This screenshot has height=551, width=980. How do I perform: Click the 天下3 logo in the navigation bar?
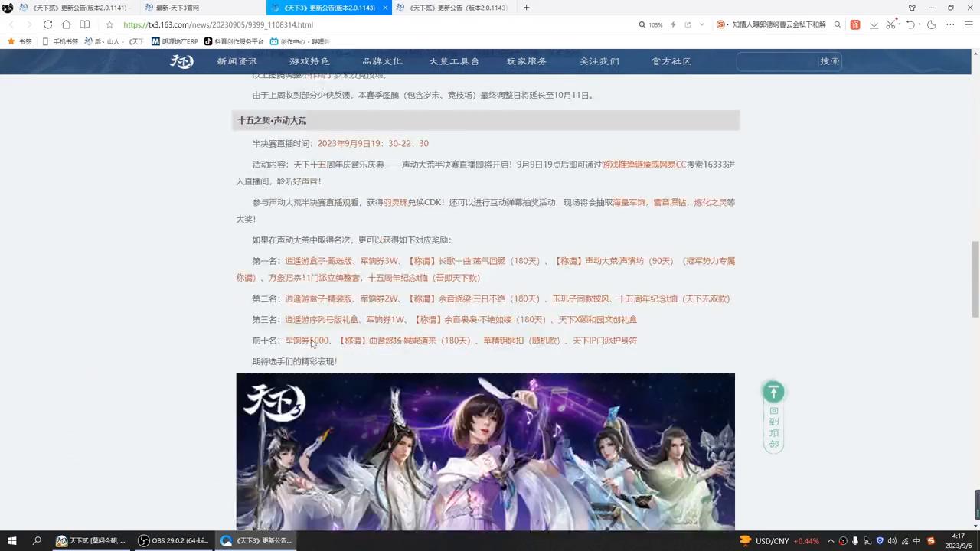[181, 61]
